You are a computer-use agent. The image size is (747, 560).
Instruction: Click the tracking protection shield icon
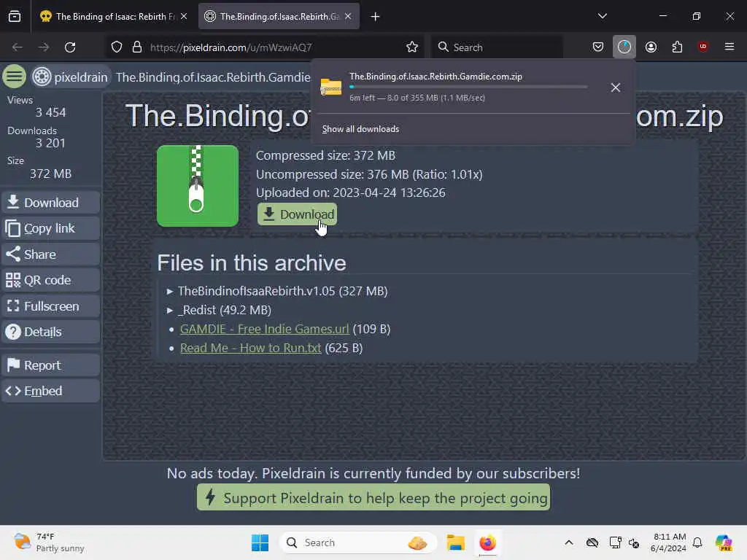click(x=117, y=47)
